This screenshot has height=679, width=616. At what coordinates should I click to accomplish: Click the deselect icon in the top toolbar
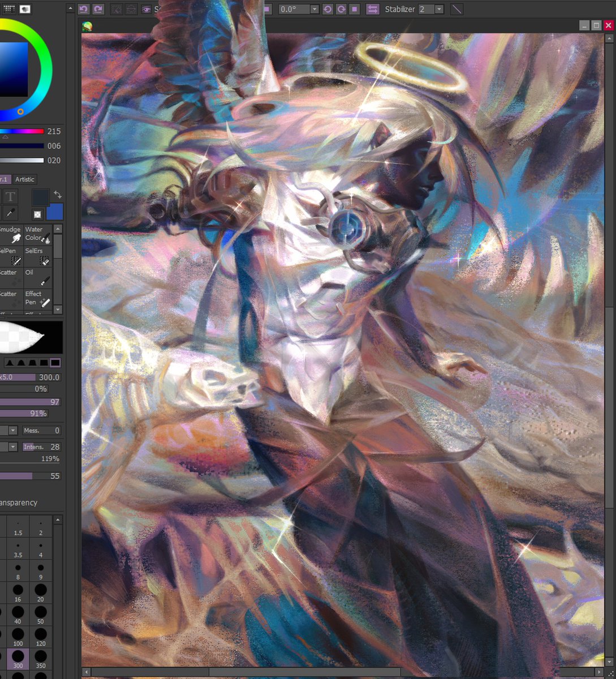[117, 9]
